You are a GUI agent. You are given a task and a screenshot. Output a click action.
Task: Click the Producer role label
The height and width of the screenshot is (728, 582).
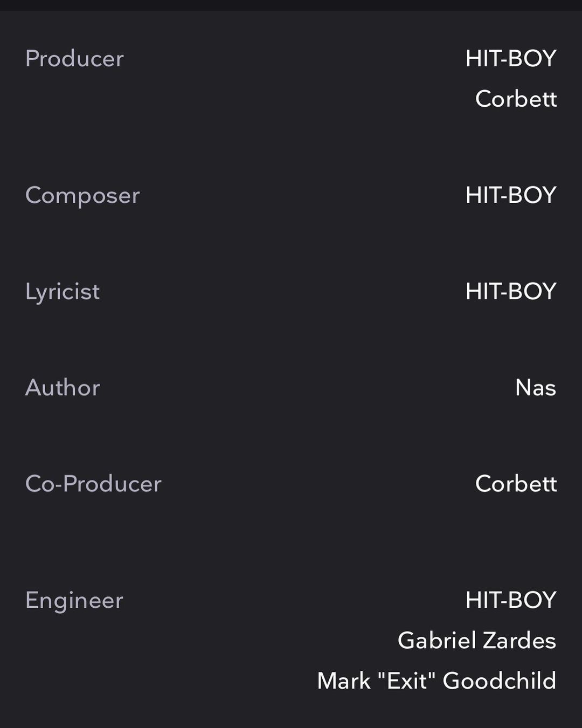click(74, 58)
